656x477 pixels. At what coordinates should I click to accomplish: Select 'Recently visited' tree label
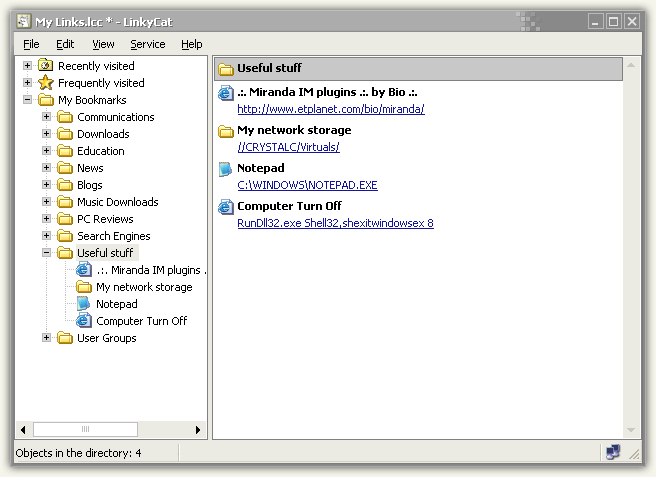click(x=96, y=66)
